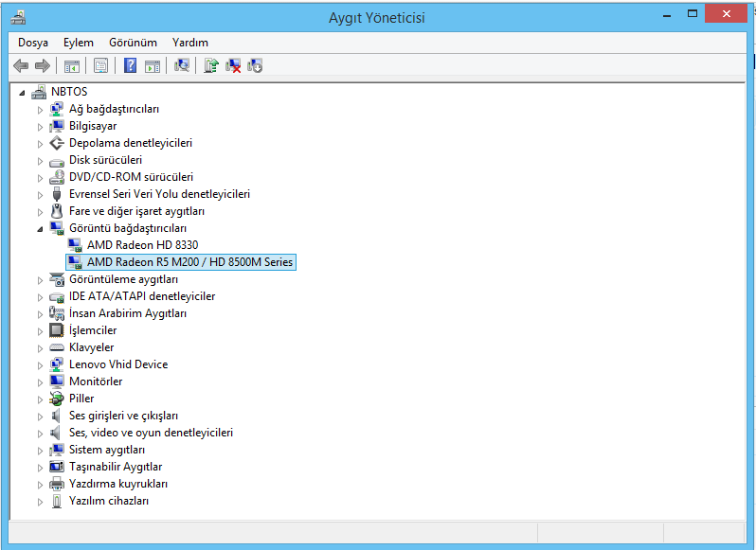Select the AMD Radeon HD 8330 device label

(x=142, y=245)
